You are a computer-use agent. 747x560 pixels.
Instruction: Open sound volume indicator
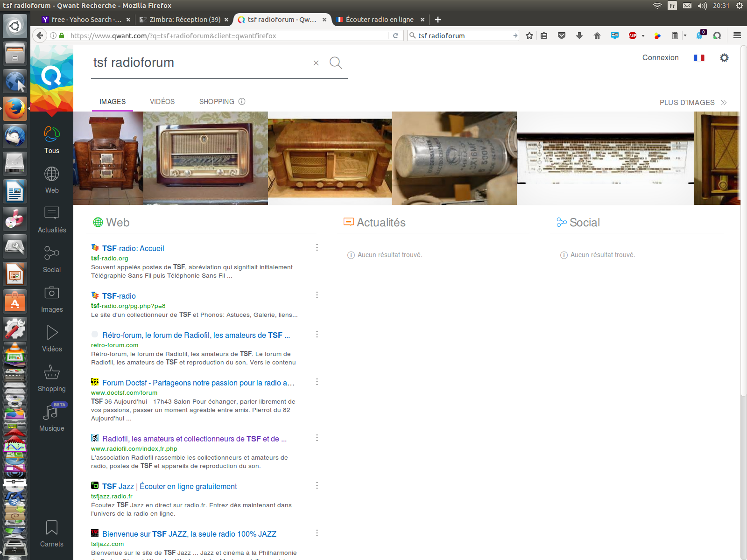702,6
